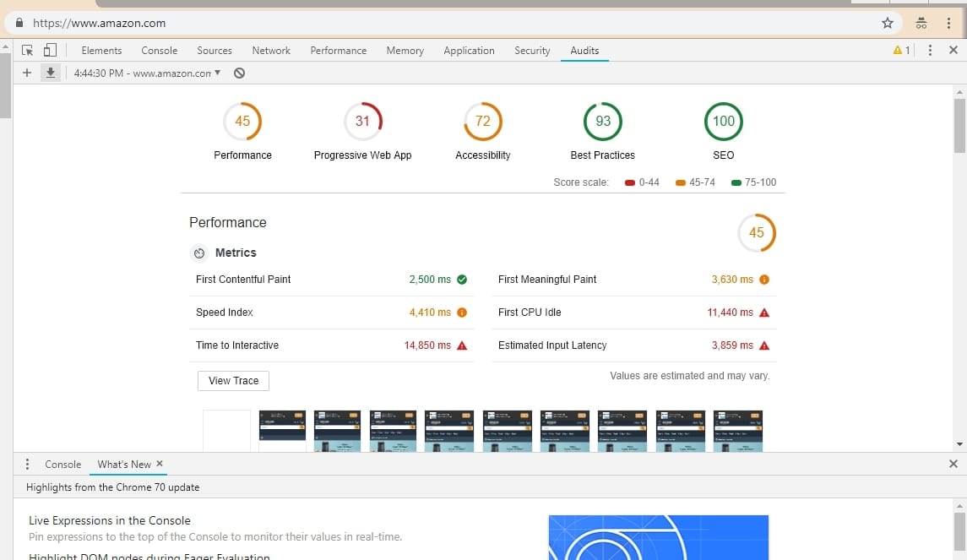Open the Network panel tab
This screenshot has height=560, width=967.
point(270,51)
